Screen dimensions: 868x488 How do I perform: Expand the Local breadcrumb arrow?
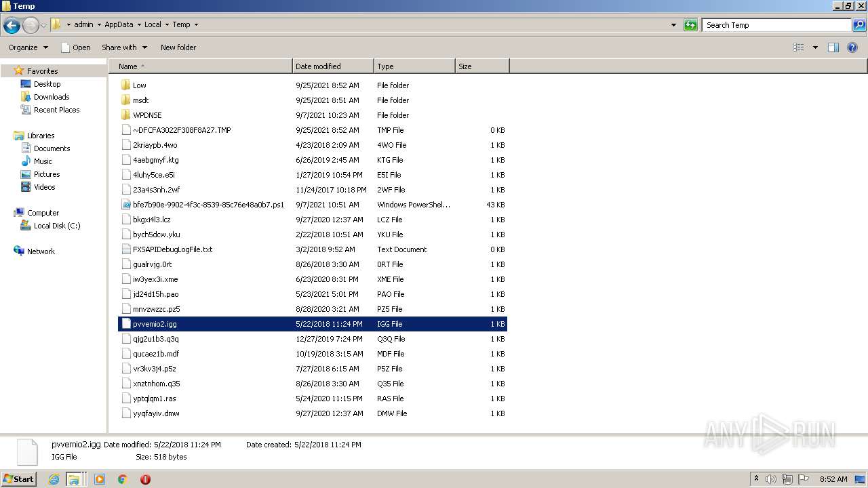coord(166,25)
